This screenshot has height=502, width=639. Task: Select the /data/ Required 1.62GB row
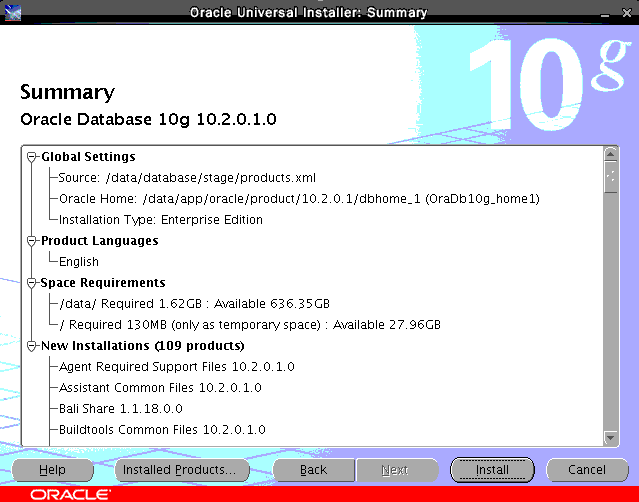(x=194, y=304)
